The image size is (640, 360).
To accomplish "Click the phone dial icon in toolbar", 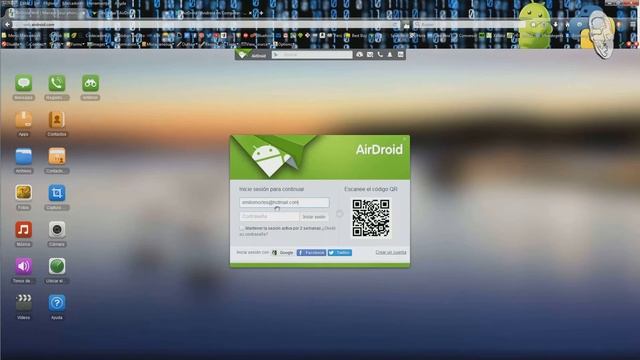I will [x=380, y=55].
